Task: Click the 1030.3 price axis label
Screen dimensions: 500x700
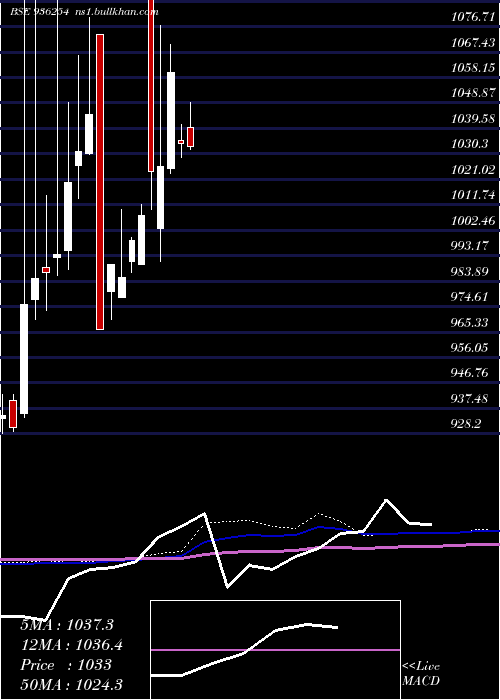Action: point(470,144)
